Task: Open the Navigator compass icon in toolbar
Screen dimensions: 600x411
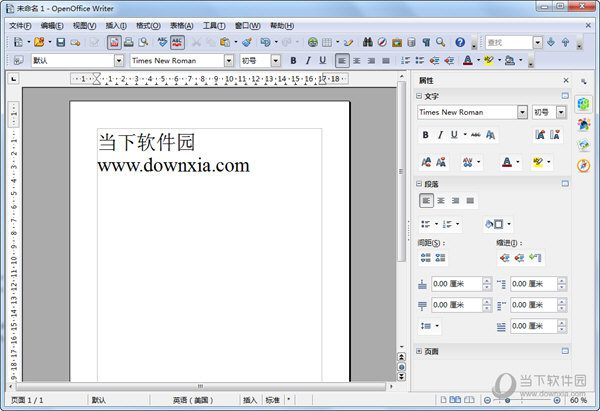Action: coord(382,42)
